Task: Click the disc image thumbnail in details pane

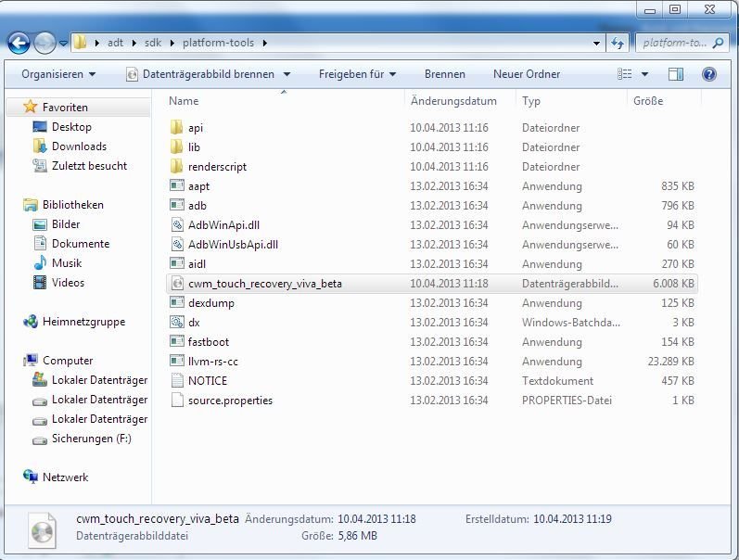Action: tap(43, 530)
